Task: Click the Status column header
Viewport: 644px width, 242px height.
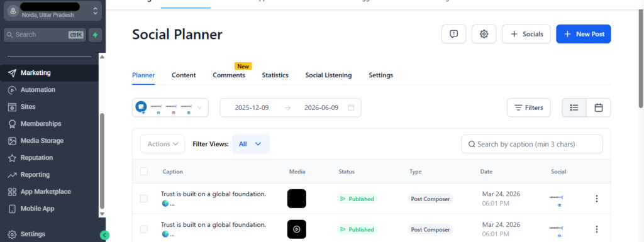Action: [347, 172]
